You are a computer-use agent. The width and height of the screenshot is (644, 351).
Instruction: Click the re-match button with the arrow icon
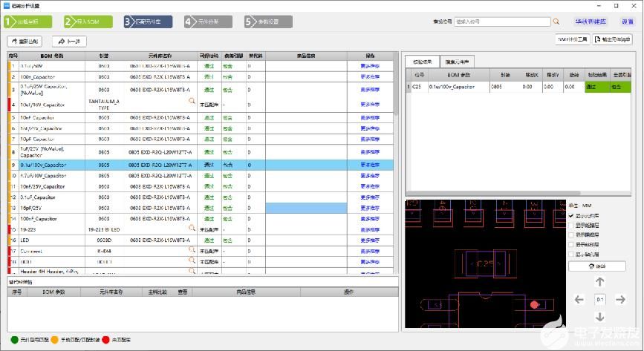click(x=25, y=41)
